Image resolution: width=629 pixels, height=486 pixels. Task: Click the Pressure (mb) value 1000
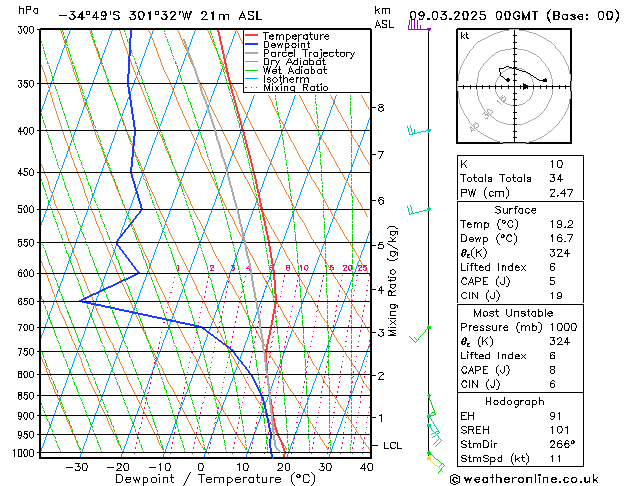tap(563, 327)
